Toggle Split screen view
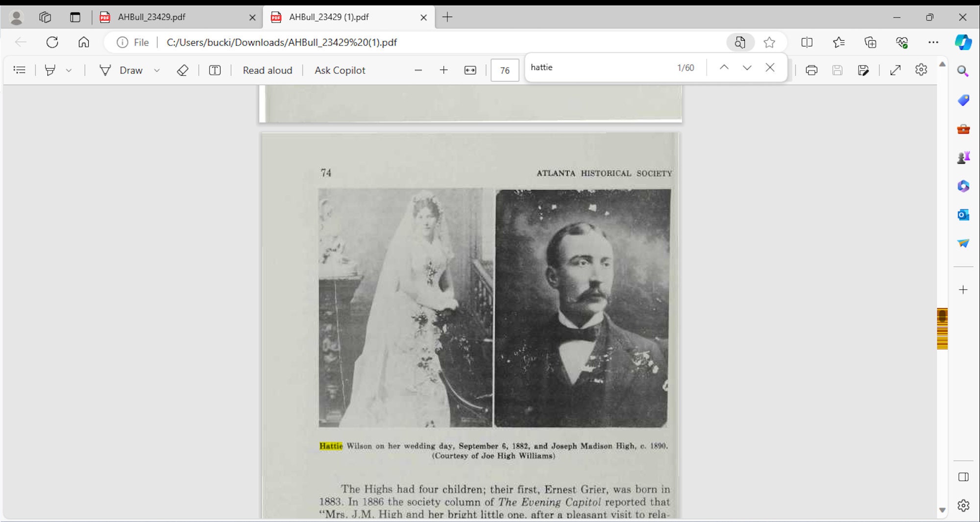Image resolution: width=980 pixels, height=522 pixels. [807, 43]
